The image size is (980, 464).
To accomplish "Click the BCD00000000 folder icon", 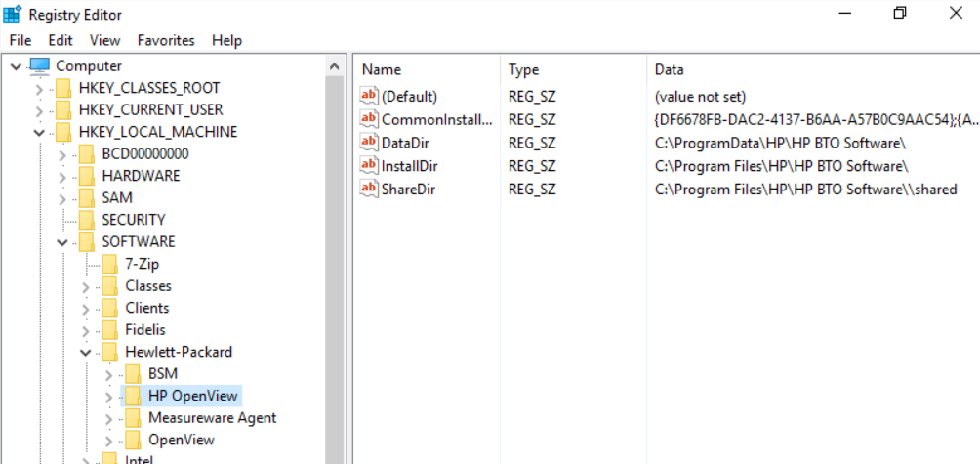I will click(86, 153).
